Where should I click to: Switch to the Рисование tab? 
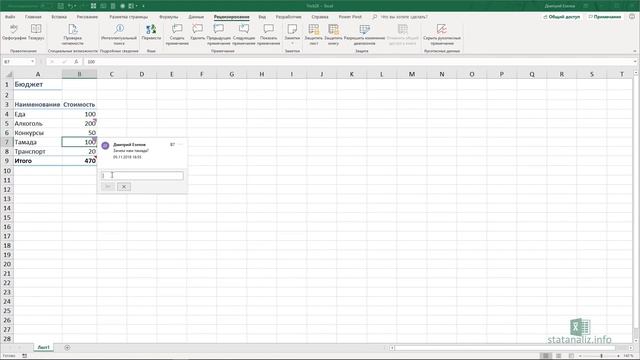pos(87,17)
